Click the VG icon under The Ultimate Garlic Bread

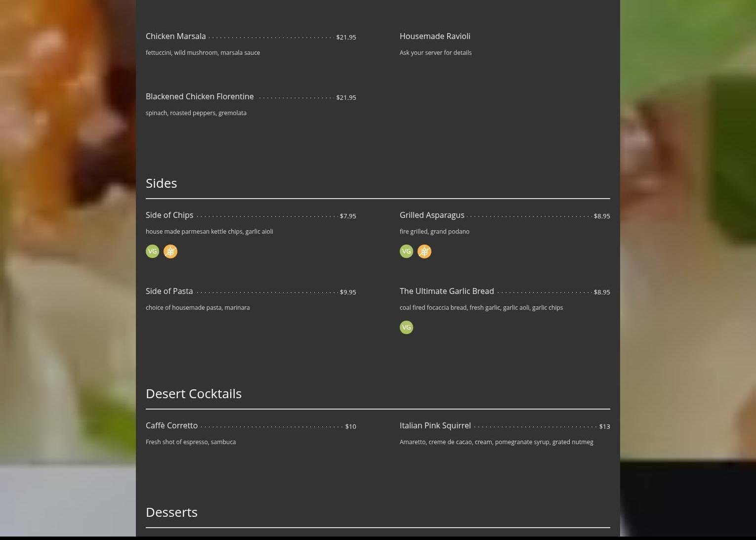407,328
